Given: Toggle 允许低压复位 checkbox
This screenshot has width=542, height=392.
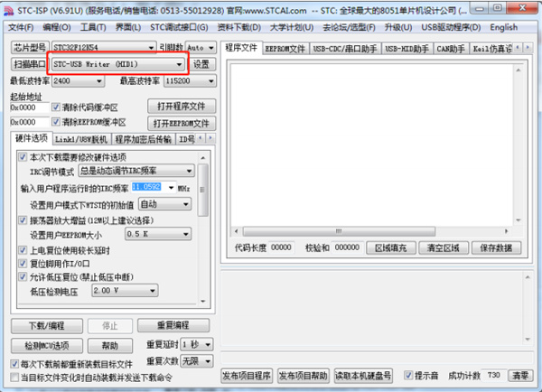Looking at the screenshot, I should (23, 276).
